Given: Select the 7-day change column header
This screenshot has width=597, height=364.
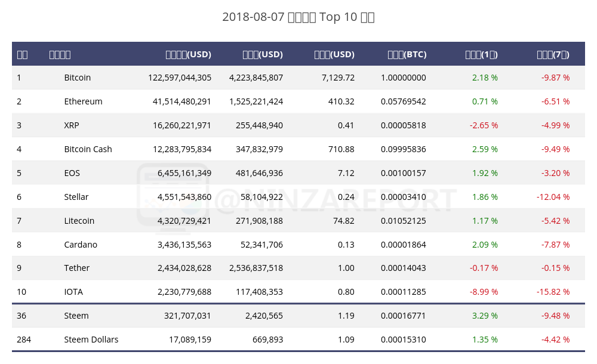Looking at the screenshot, I should (553, 54).
